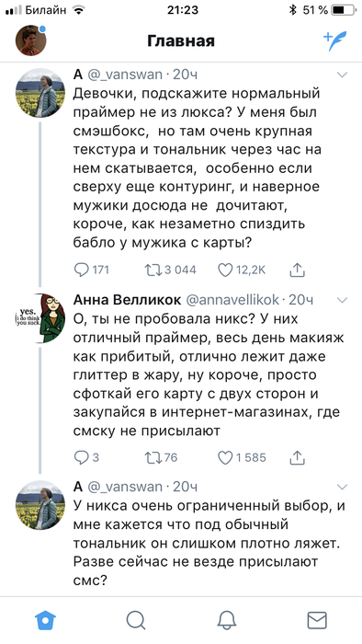This screenshot has height=644, width=362.
Task: Open the Search tab
Action: pyautogui.click(x=136, y=620)
